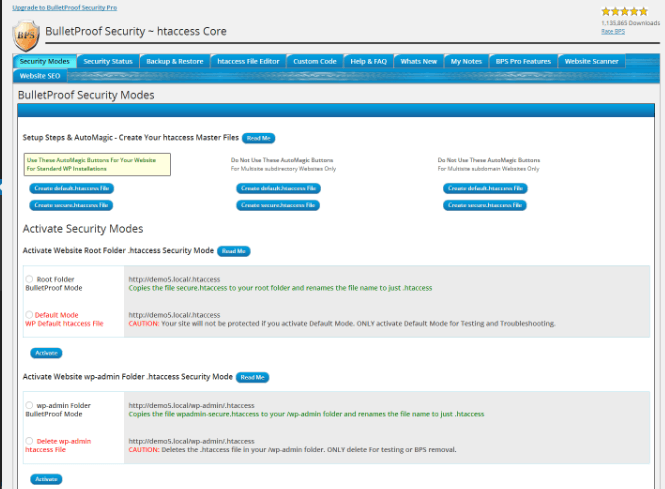
Task: Open the Rate BPS link
Action: point(613,31)
